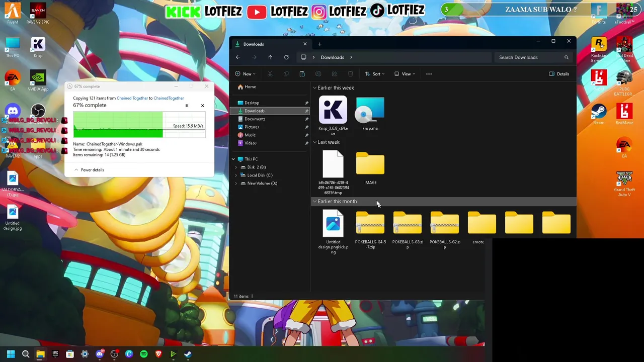
Task: Go back in File Explorer
Action: (238, 57)
